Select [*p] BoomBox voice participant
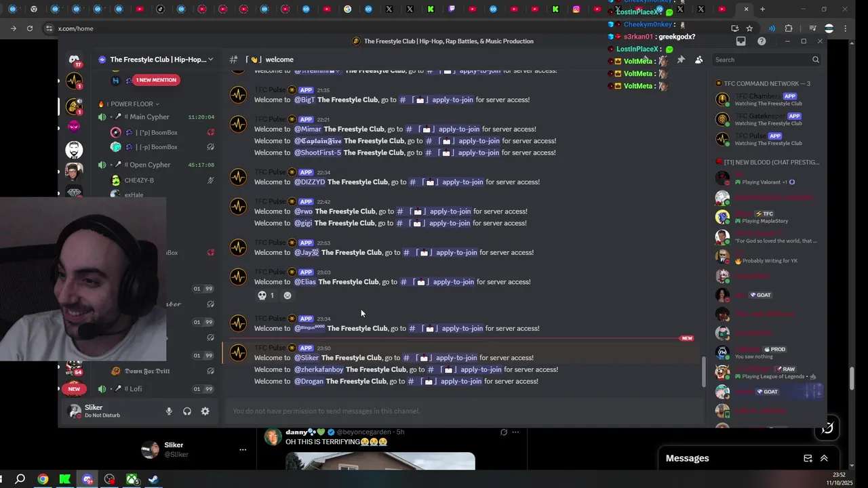Image resolution: width=868 pixels, height=488 pixels. pos(156,133)
